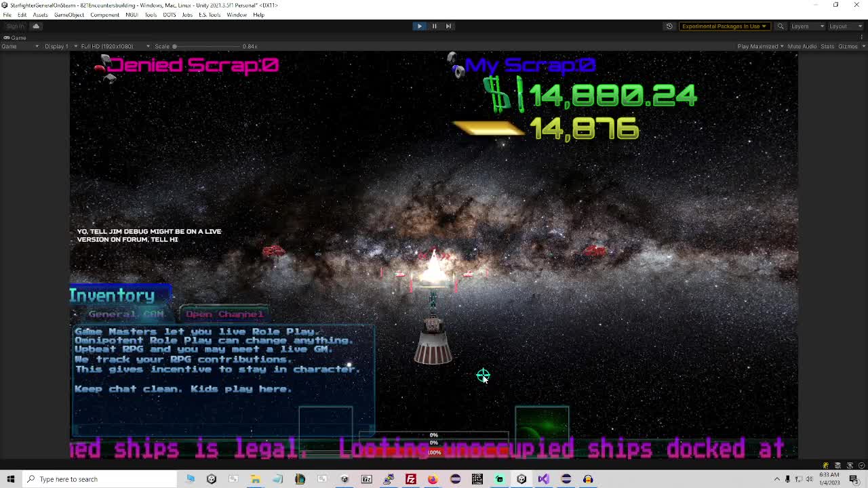Click the gold bar currency icon
Viewport: 868px width, 488px height.
tap(488, 128)
